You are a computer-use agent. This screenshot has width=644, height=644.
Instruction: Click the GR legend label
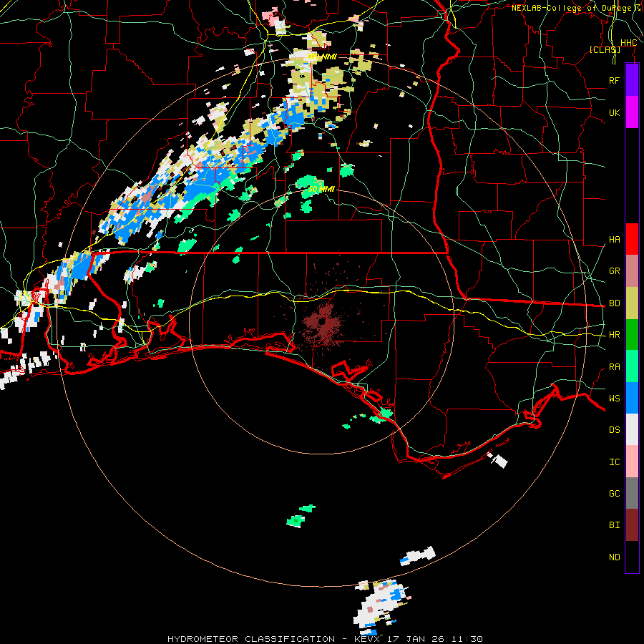[x=614, y=271]
